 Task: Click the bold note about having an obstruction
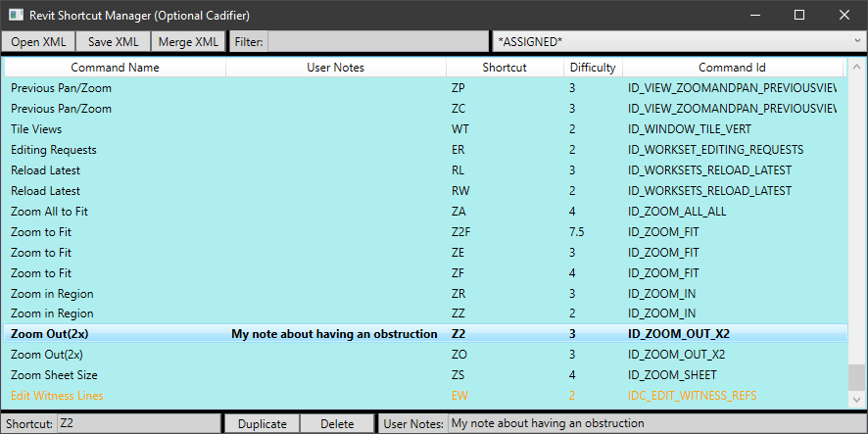334,334
